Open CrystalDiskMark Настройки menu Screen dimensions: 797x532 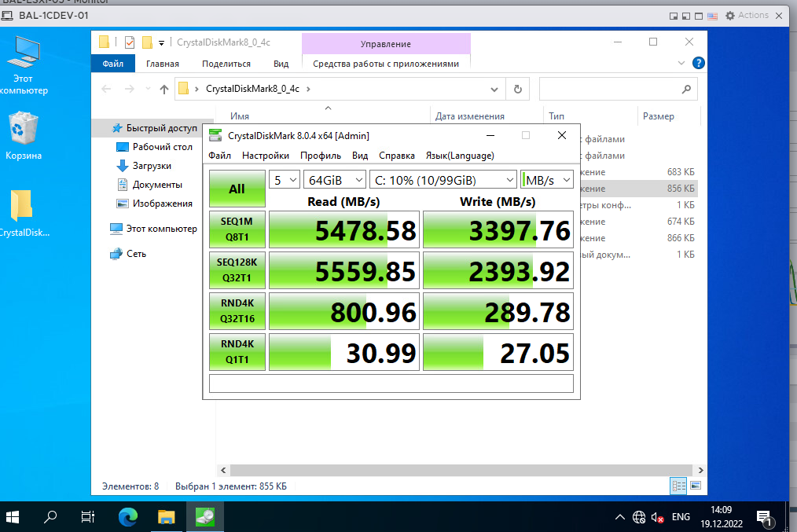(x=266, y=156)
